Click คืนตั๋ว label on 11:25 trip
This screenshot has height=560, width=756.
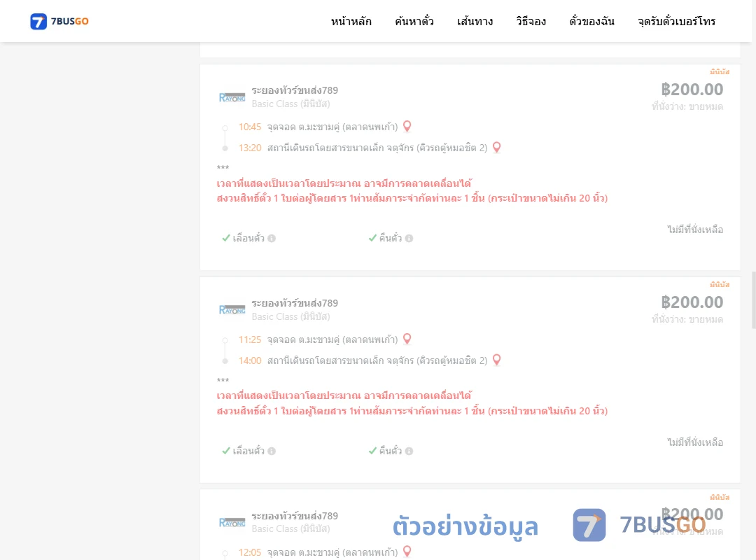click(x=391, y=451)
